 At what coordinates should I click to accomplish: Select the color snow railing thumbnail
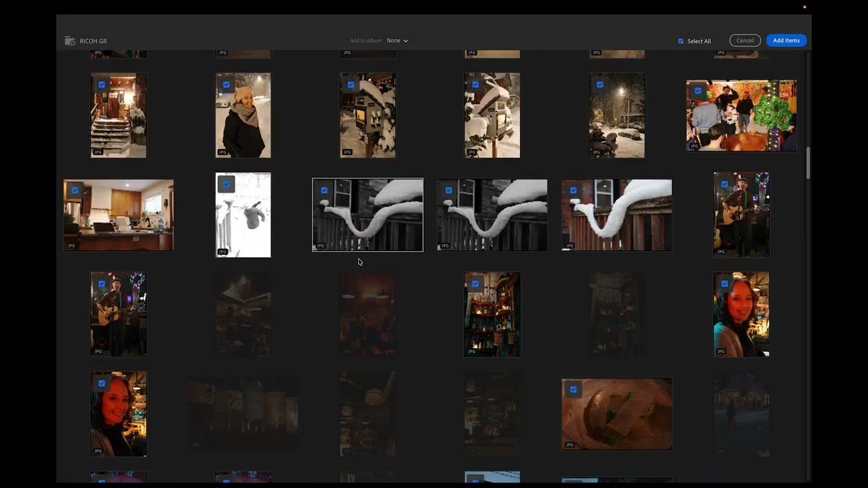click(x=616, y=215)
